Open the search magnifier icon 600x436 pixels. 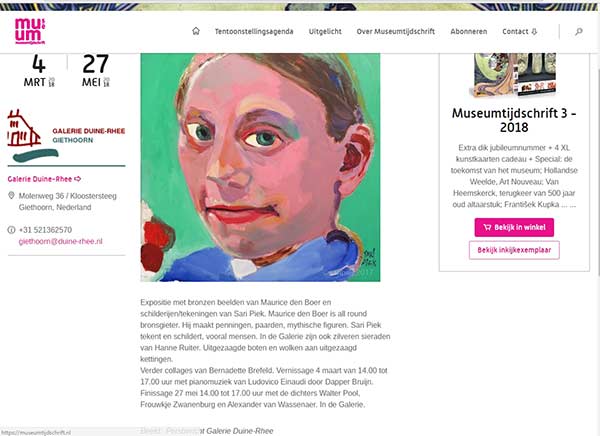[x=579, y=31]
